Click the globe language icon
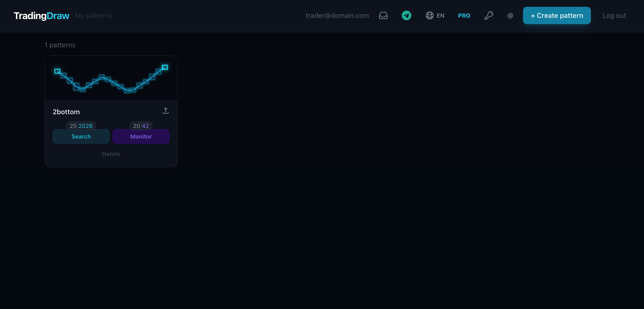 coord(429,15)
